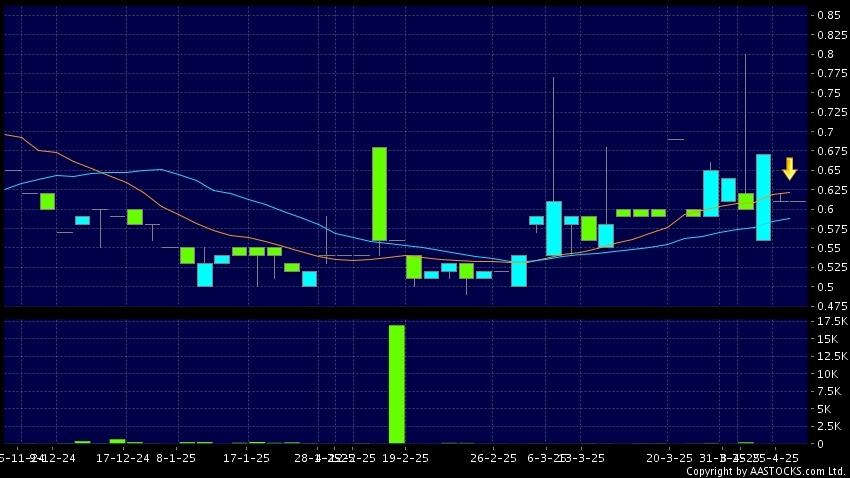Click the 0.5 price level label
Viewport: 850px width, 478px height.
(x=826, y=287)
